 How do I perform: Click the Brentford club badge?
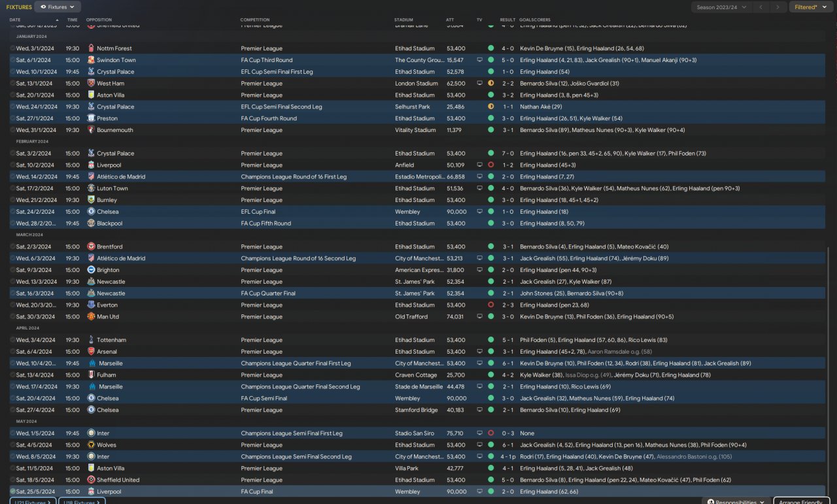(91, 246)
